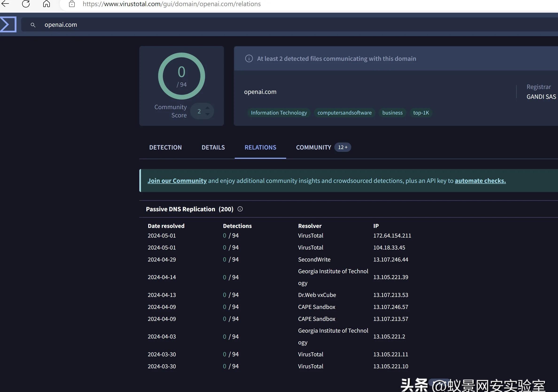This screenshot has width=558, height=392.
Task: Switch to the DETECTION tab
Action: 165,147
